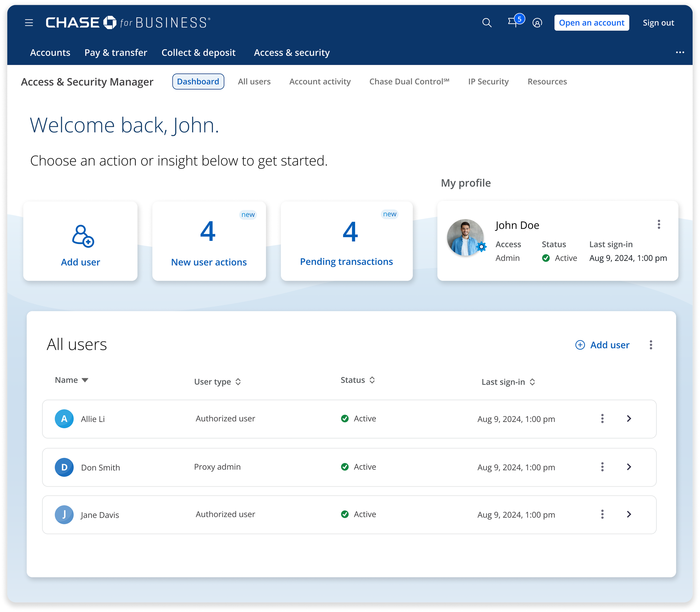The height and width of the screenshot is (612, 700).
Task: Expand Don Smith row chevron
Action: [629, 467]
